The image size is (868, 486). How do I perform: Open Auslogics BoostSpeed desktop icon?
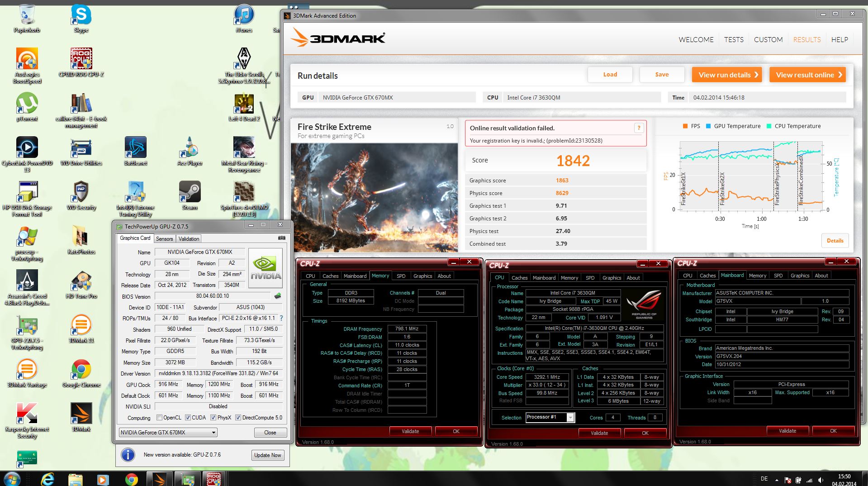click(x=27, y=65)
